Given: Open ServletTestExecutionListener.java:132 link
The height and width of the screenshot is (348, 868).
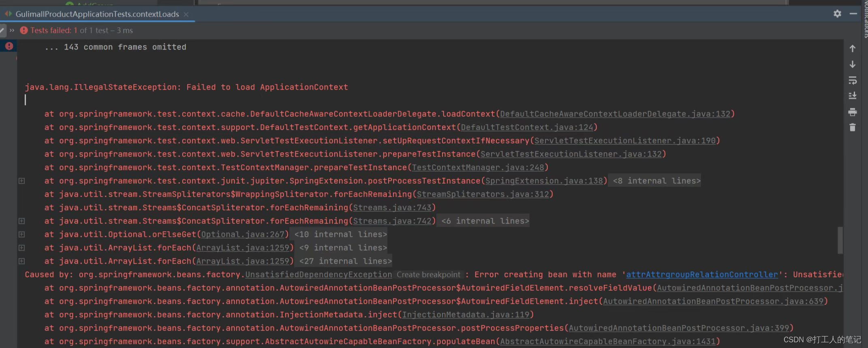Looking at the screenshot, I should [571, 154].
